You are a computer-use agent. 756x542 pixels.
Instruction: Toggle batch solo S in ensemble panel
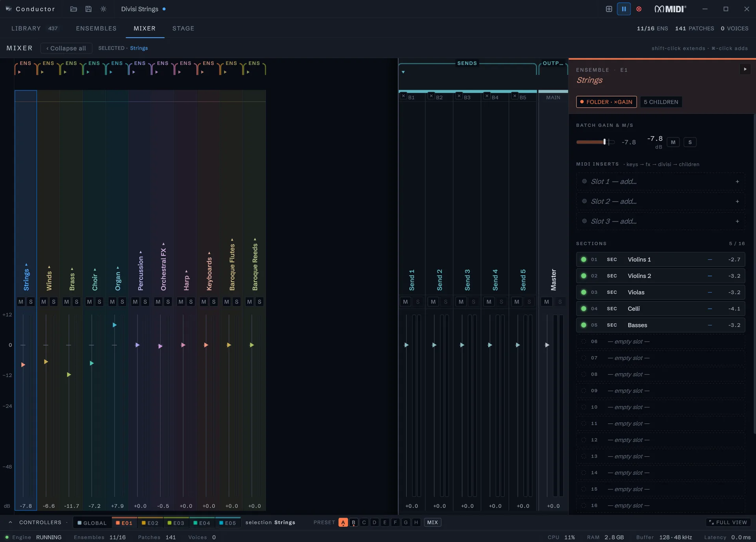pos(690,142)
